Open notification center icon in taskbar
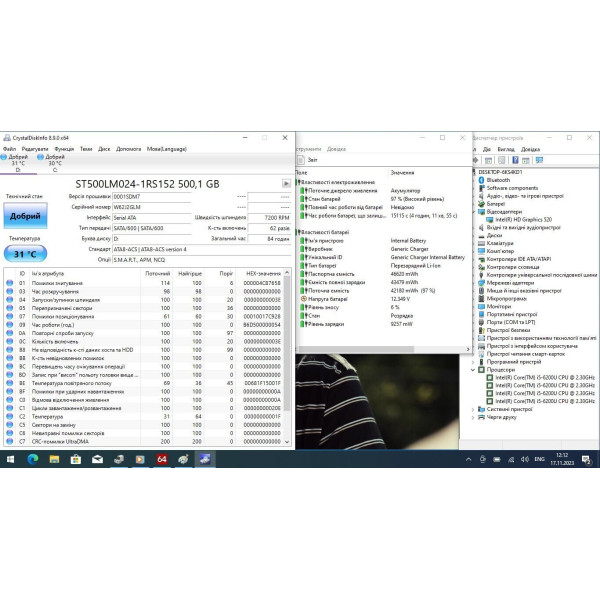 click(x=586, y=459)
